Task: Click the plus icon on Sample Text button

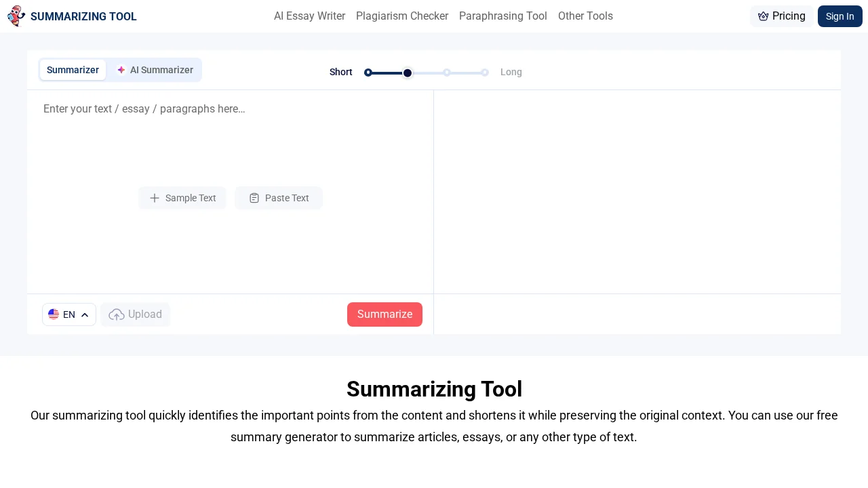Action: (x=155, y=198)
